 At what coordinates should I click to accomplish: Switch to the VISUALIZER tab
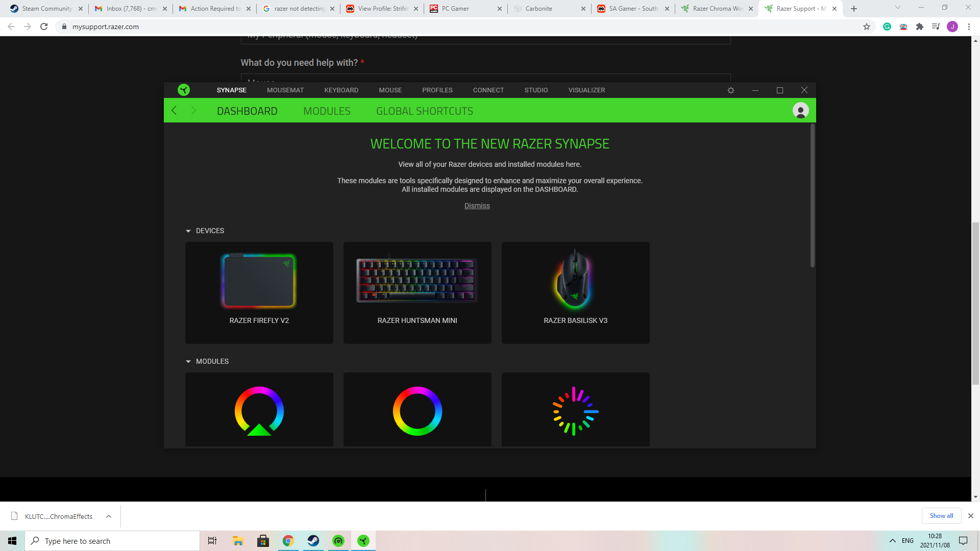click(x=587, y=90)
